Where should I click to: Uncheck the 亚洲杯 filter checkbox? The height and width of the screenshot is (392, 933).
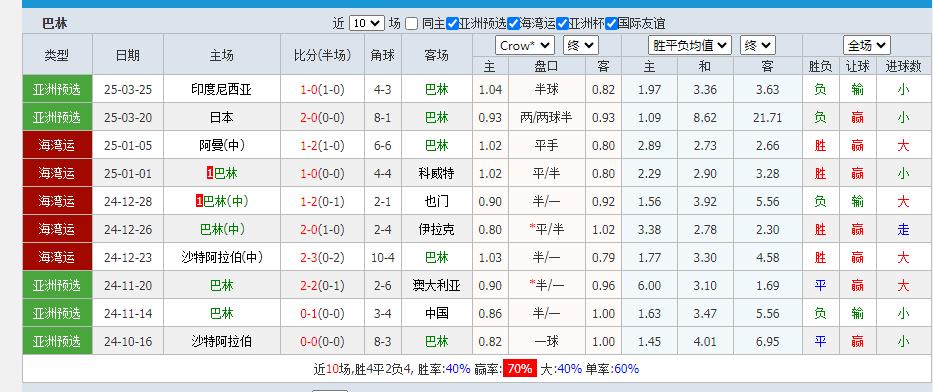pos(562,24)
